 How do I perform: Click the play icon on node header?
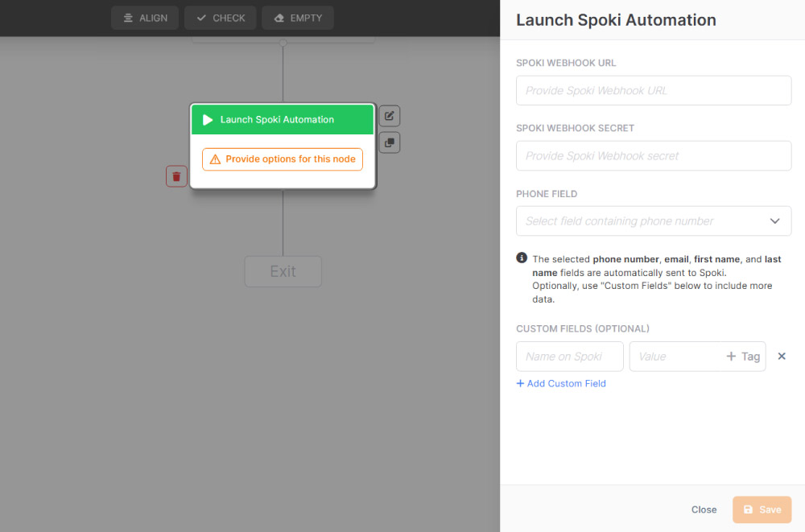tap(208, 120)
